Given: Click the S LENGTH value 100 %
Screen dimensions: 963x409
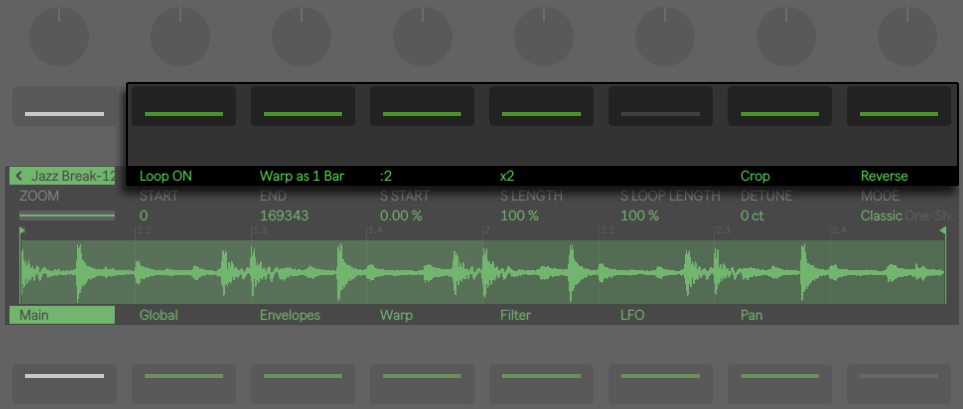Looking at the screenshot, I should tap(519, 216).
